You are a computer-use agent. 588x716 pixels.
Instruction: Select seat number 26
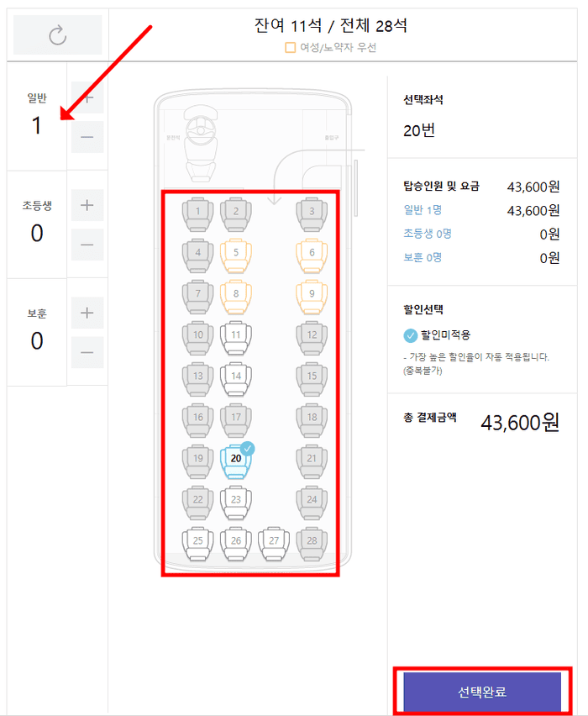click(235, 541)
